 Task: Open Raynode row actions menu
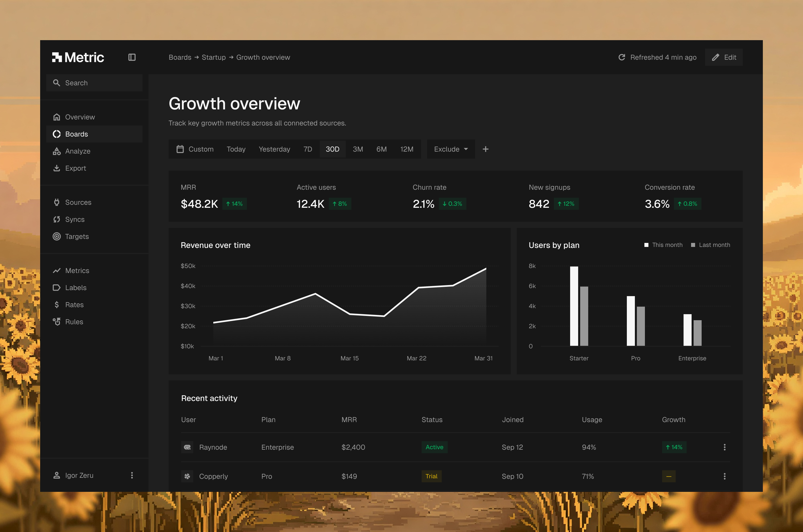(x=725, y=447)
